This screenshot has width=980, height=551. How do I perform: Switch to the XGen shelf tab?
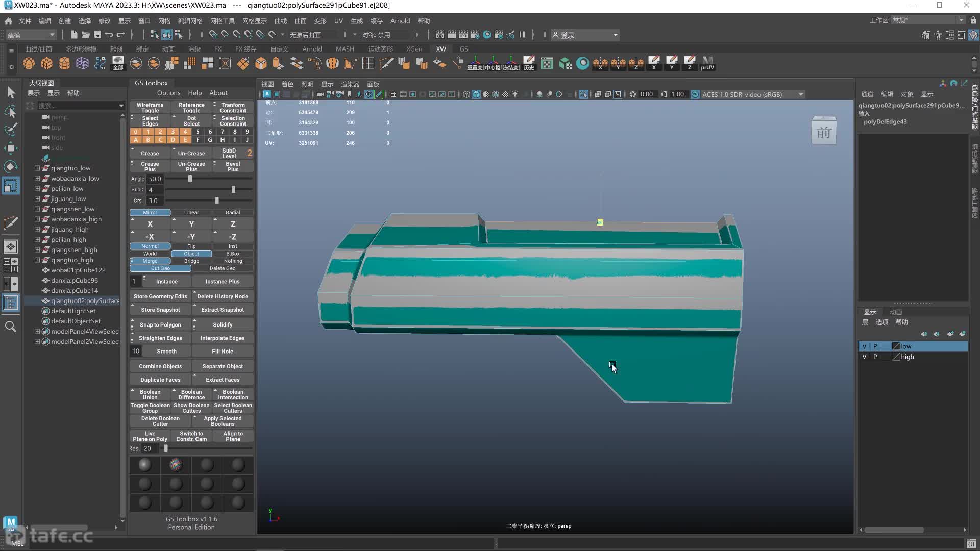pyautogui.click(x=414, y=49)
